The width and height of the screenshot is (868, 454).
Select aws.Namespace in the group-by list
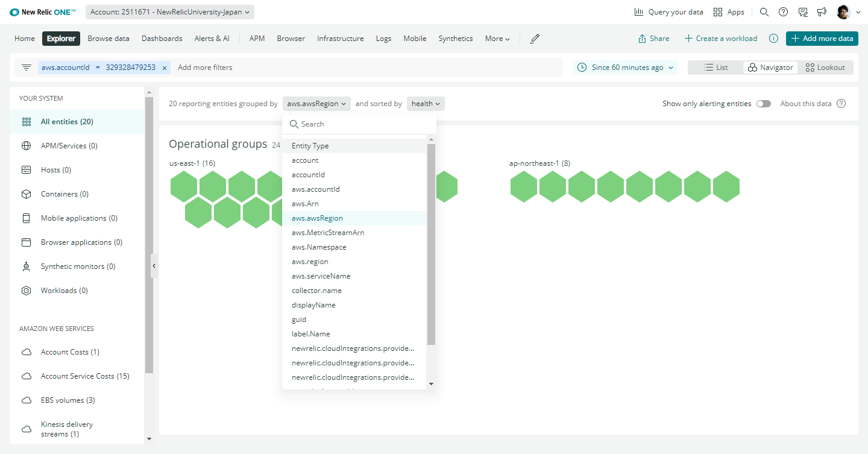pyautogui.click(x=354, y=247)
